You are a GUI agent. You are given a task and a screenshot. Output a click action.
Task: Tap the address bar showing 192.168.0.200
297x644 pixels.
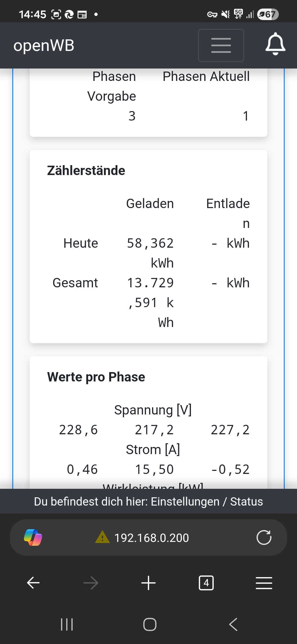tap(152, 538)
